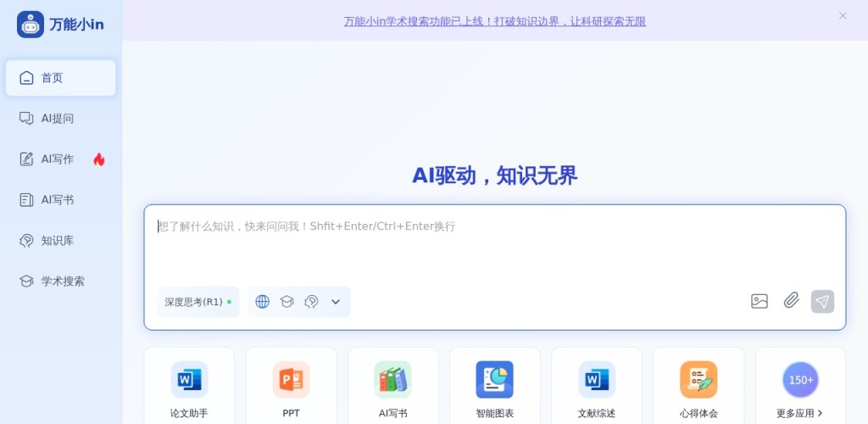Toggle the globe web search option

pyautogui.click(x=262, y=302)
